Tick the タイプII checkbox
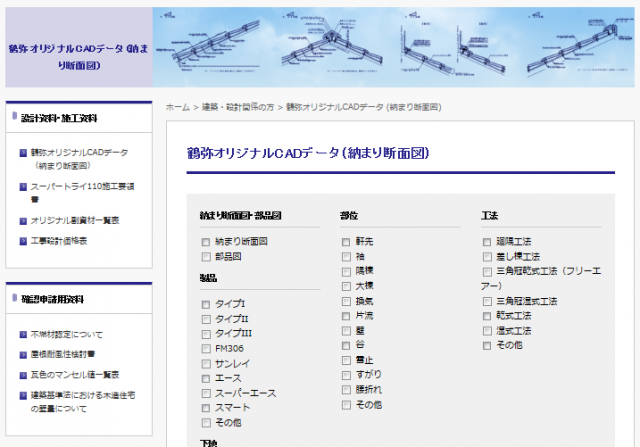 click(x=206, y=319)
